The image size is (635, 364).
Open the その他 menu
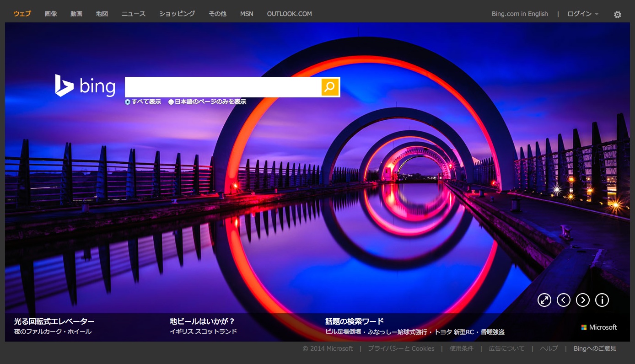point(217,14)
